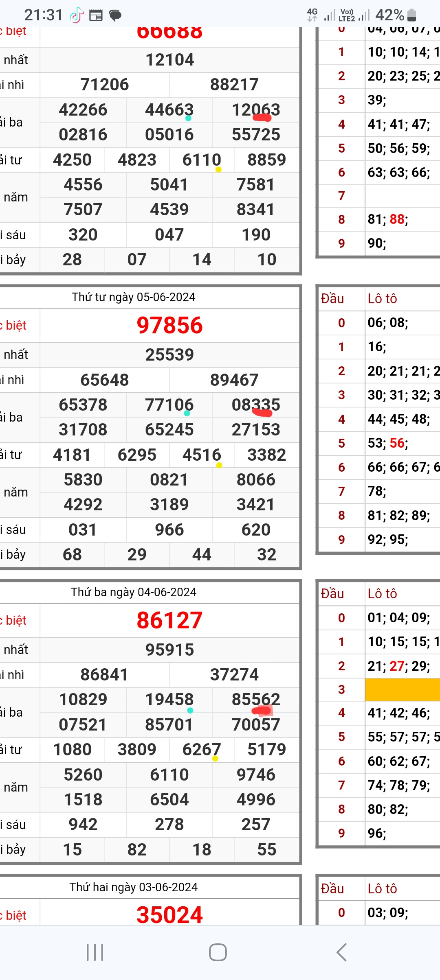Go to home screen using the rounded square icon
The height and width of the screenshot is (980, 440).
click(x=218, y=952)
